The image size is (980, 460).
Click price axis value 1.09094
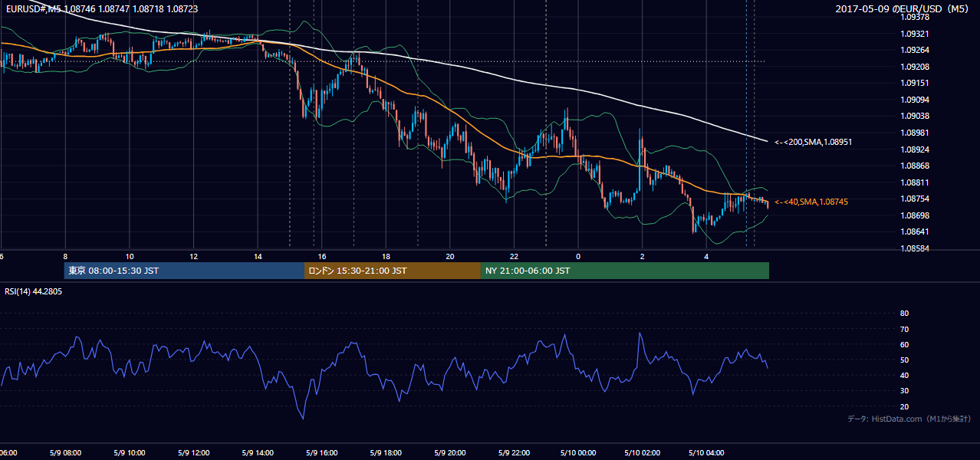coord(915,100)
